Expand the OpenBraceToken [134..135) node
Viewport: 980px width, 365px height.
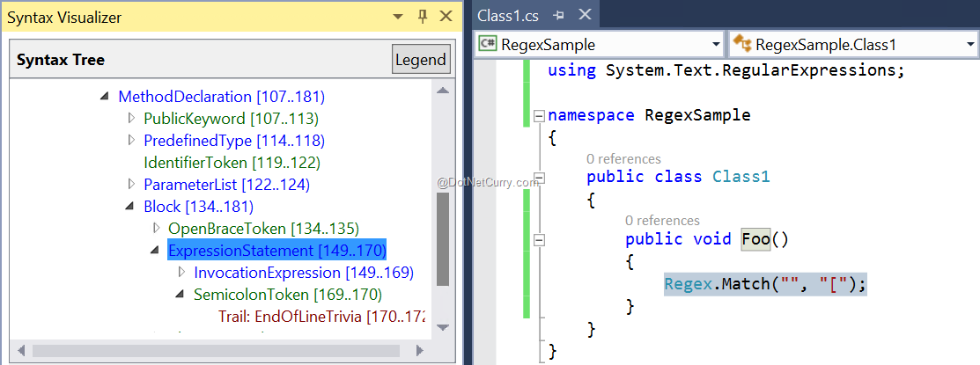(x=156, y=229)
